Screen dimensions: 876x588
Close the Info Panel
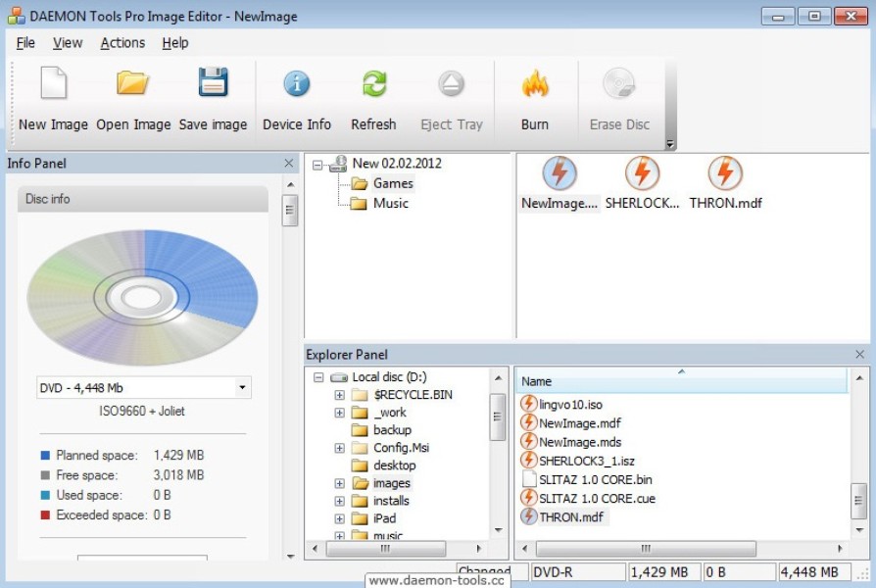tap(289, 164)
